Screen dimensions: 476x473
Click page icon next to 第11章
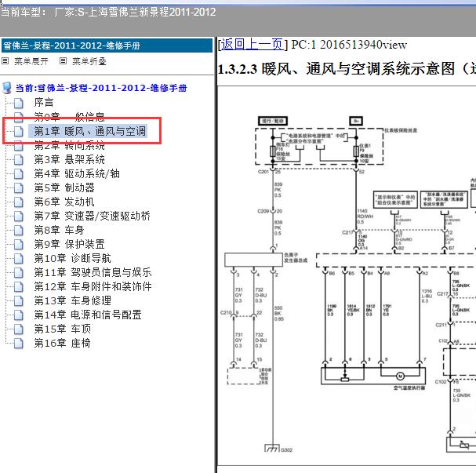click(x=19, y=273)
